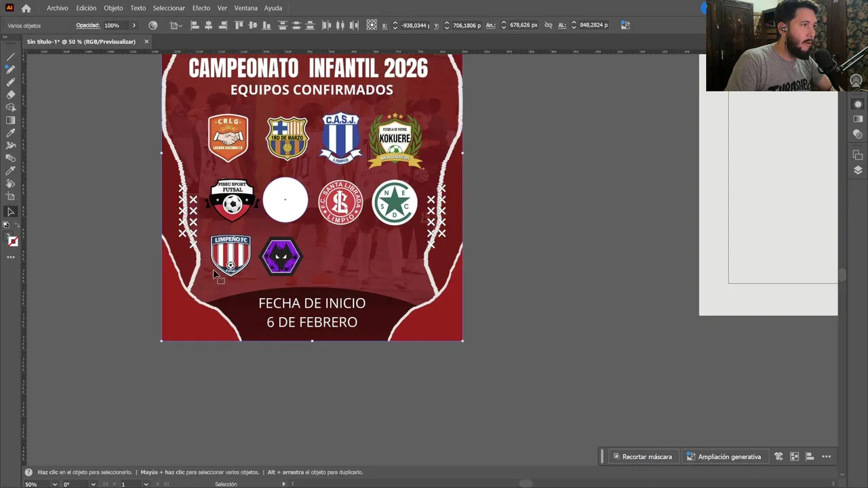Edit the height value 848,2824
Screen dimensions: 868x488
pyautogui.click(x=594, y=25)
